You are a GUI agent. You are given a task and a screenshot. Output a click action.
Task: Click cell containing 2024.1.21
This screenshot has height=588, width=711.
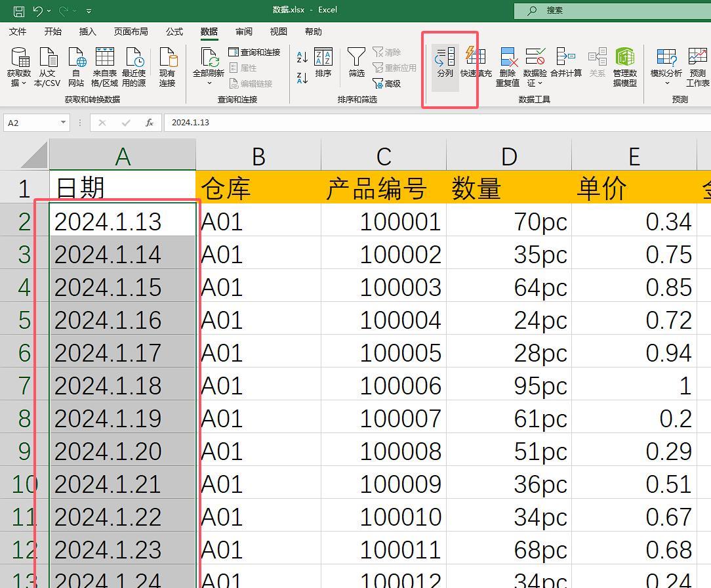coord(123,484)
